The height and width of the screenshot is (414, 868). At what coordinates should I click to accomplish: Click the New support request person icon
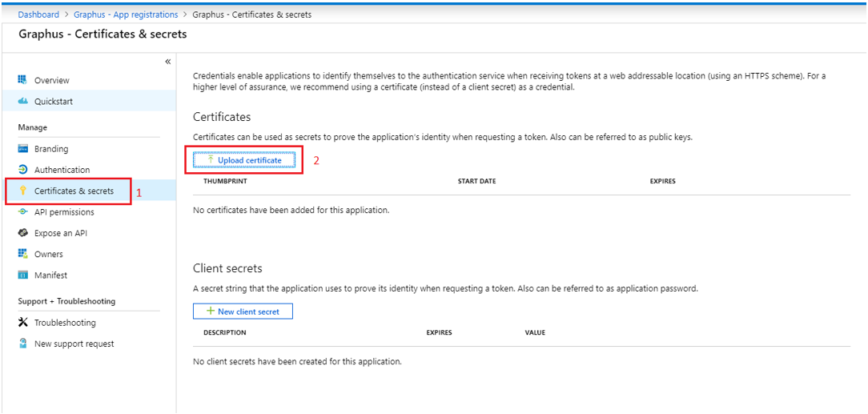pyautogui.click(x=22, y=344)
